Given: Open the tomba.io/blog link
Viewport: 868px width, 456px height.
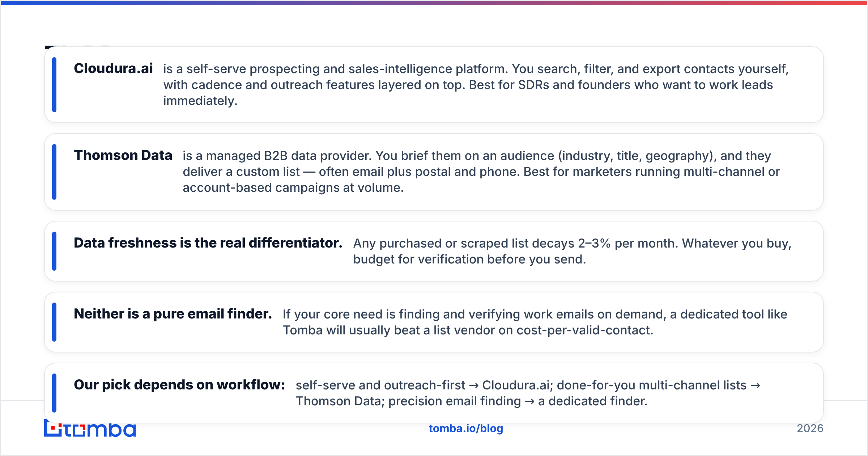Looking at the screenshot, I should (466, 428).
